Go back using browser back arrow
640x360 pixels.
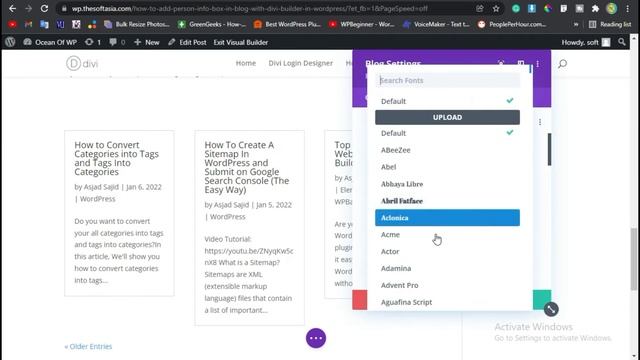click(12, 8)
